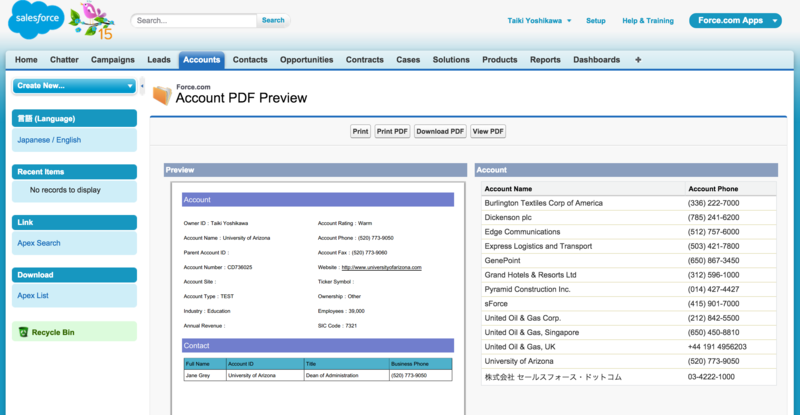Switch to the Opportunities tab

[306, 60]
